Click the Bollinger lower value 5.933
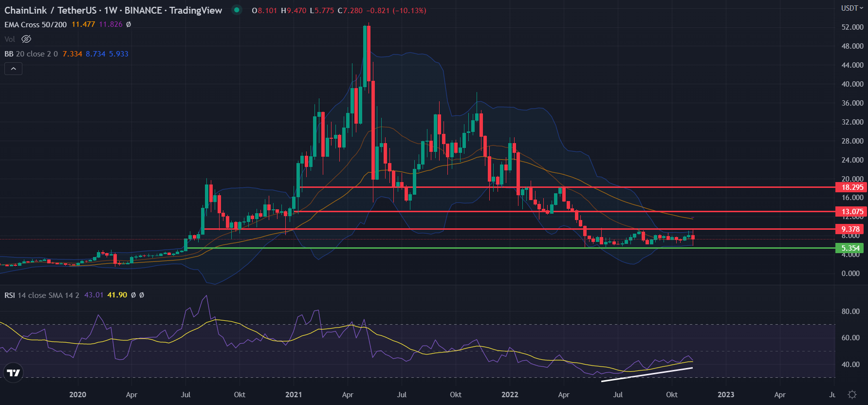Image resolution: width=868 pixels, height=405 pixels. click(x=119, y=54)
